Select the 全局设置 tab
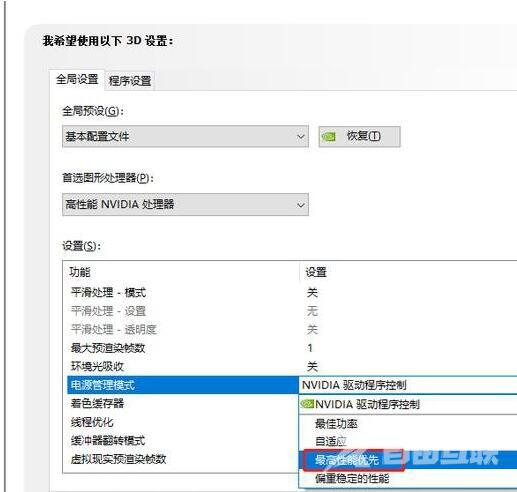517x492 pixels. 77,80
